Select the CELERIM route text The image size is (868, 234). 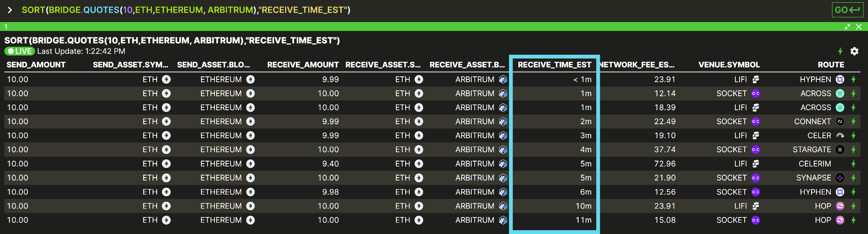coord(815,164)
